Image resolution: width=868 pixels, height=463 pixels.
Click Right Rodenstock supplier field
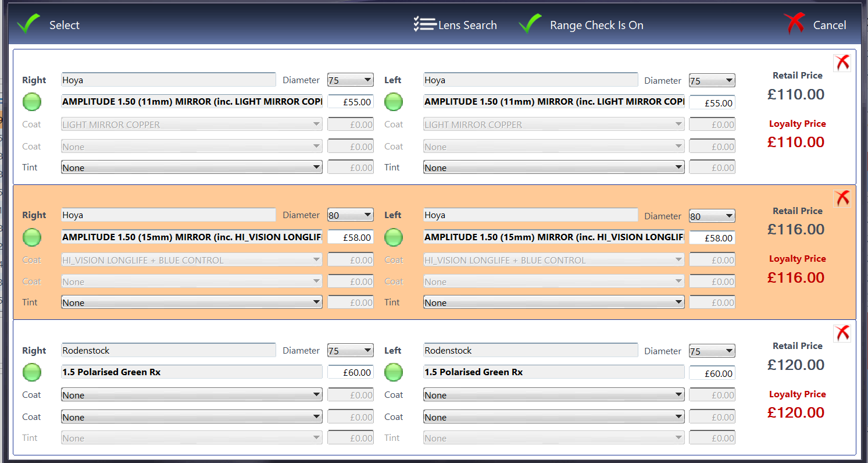point(169,350)
